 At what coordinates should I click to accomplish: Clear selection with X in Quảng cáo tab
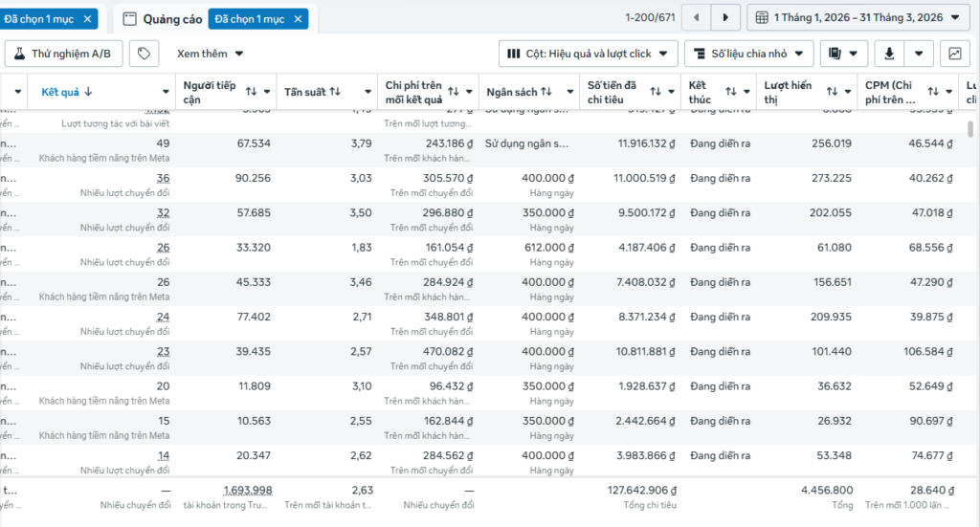point(299,19)
